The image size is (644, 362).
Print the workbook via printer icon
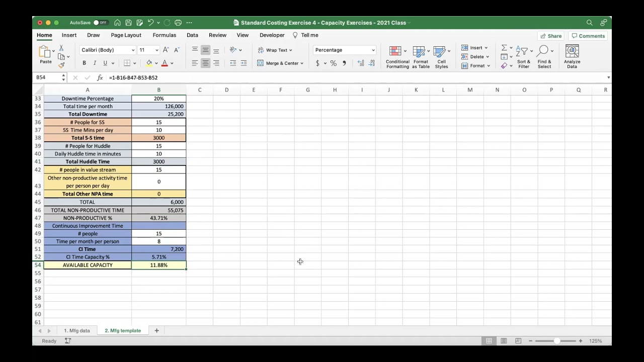pyautogui.click(x=178, y=23)
